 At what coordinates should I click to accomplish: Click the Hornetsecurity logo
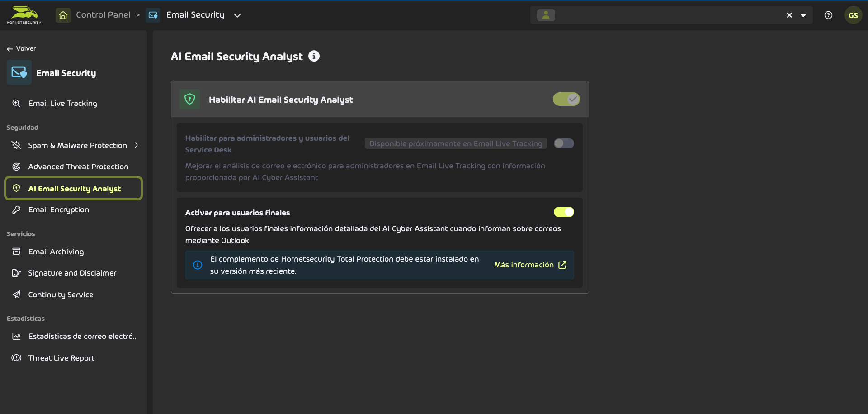pos(24,15)
